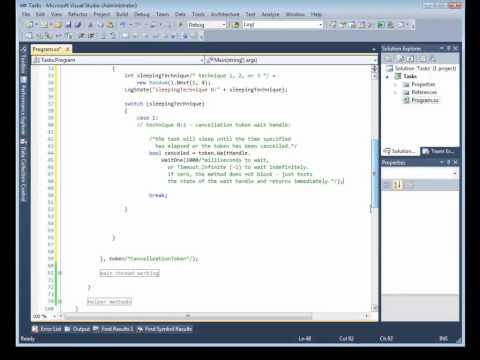The height and width of the screenshot is (360, 480).
Task: Open the Project menu
Action: tap(102, 14)
